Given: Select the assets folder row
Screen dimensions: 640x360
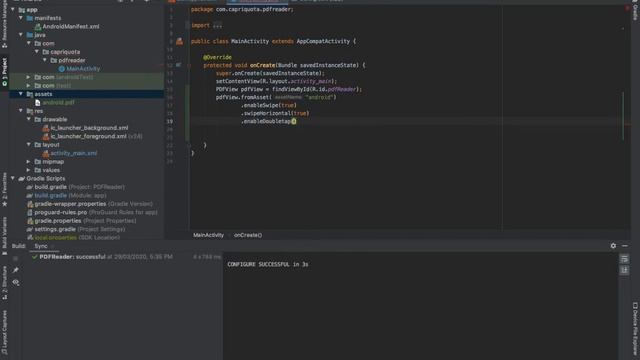Looking at the screenshot, I should tap(87, 94).
